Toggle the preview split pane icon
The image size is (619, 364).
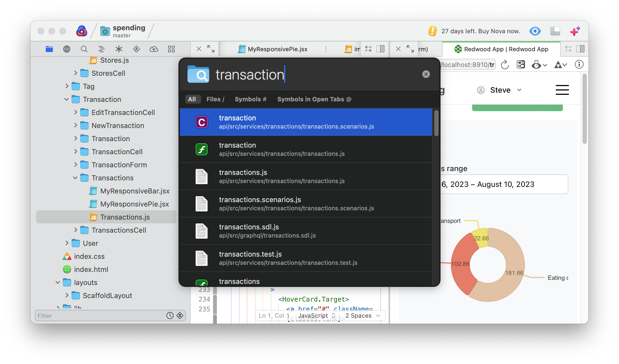point(581,49)
